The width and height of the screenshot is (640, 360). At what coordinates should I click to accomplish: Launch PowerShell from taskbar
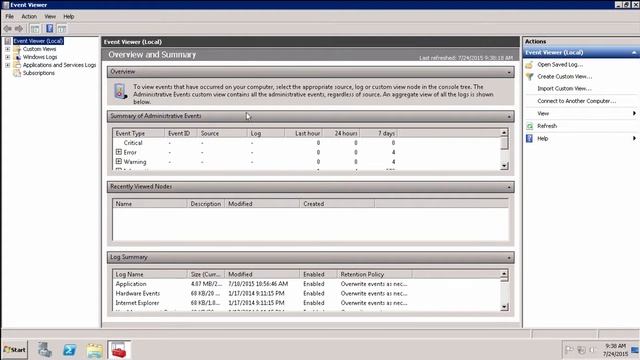point(69,350)
